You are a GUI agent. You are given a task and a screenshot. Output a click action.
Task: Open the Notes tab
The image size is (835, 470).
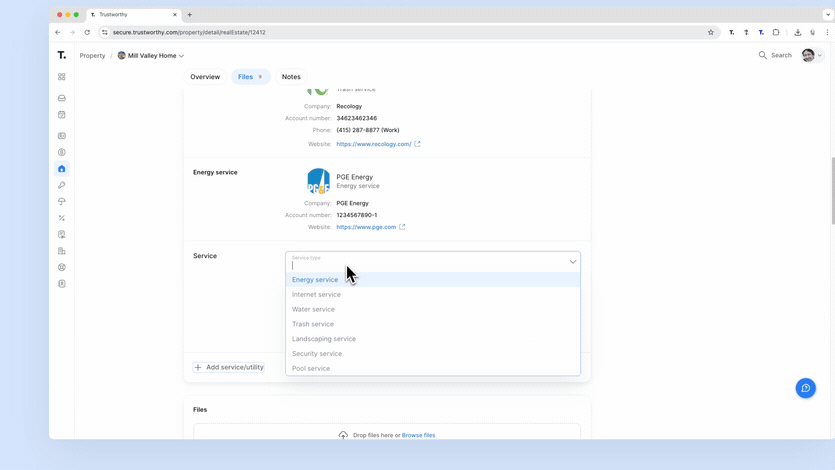(x=291, y=77)
